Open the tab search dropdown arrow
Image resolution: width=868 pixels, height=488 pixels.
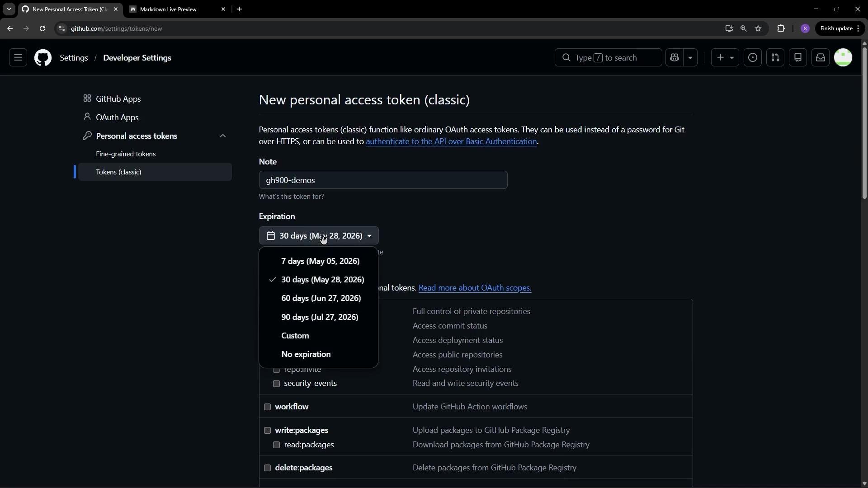[x=9, y=9]
